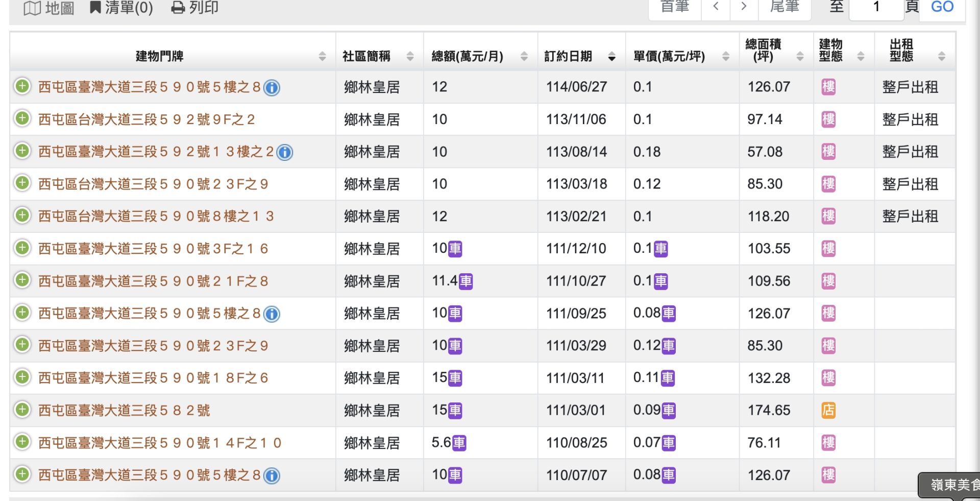Click 車 badge beside unit price 0.09
Image resolution: width=980 pixels, height=501 pixels.
tap(669, 411)
